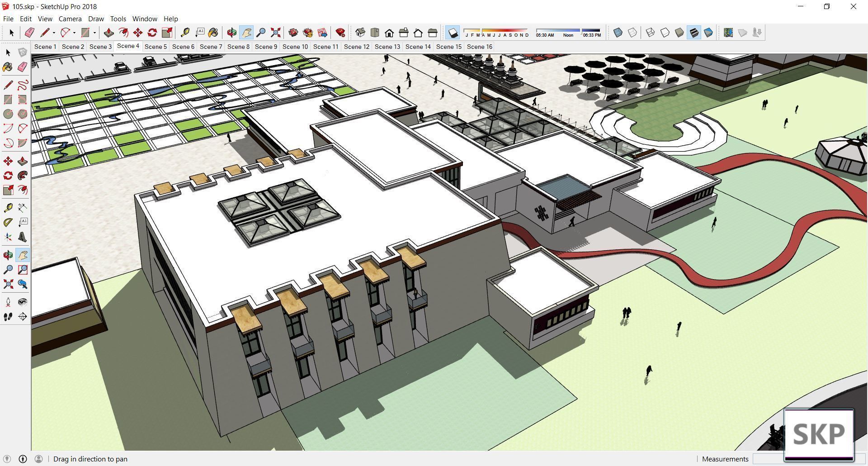
Task: Enable Shaded face style
Action: click(679, 33)
